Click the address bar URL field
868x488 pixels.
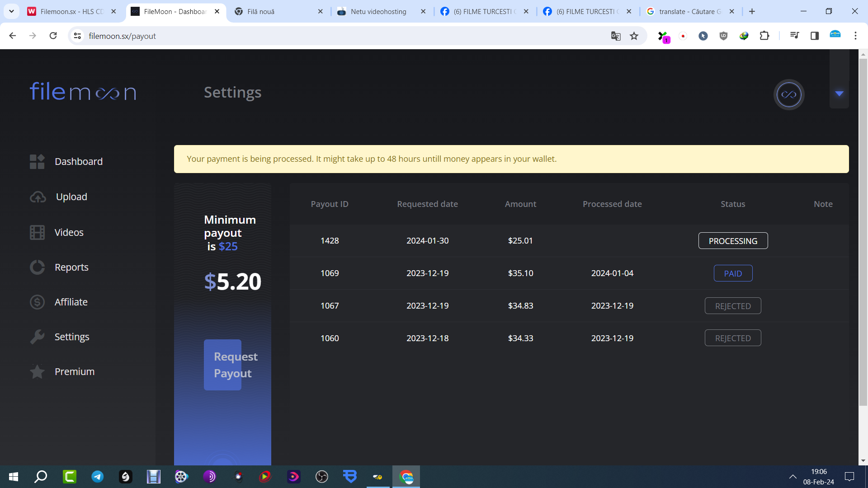pos(344,36)
